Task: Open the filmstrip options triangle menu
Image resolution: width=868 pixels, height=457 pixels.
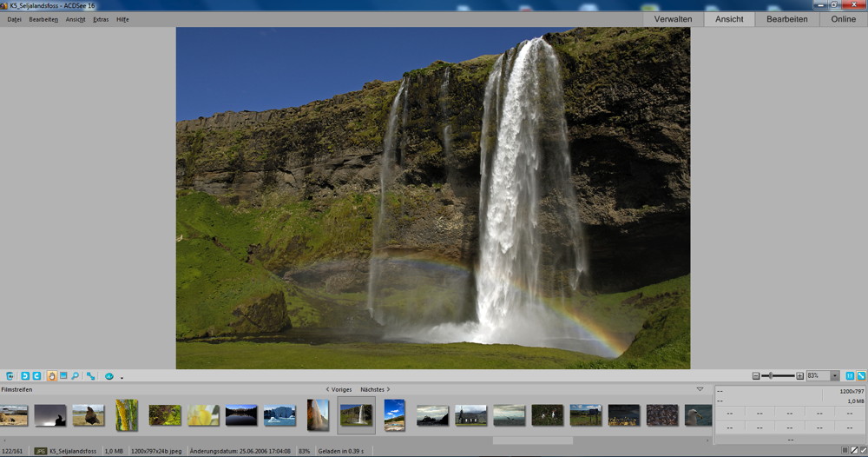Action: point(700,389)
